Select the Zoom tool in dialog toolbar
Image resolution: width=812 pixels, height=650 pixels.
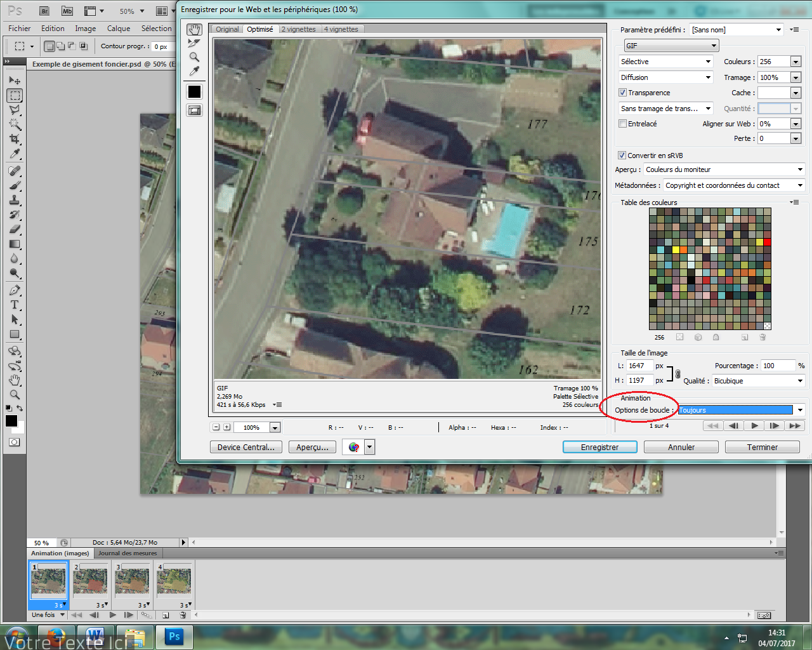coord(194,57)
